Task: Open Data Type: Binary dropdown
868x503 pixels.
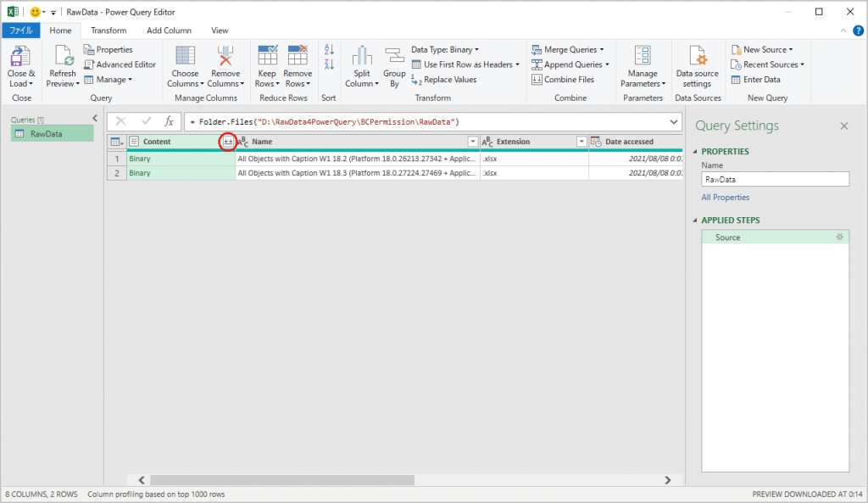Action: (x=445, y=50)
